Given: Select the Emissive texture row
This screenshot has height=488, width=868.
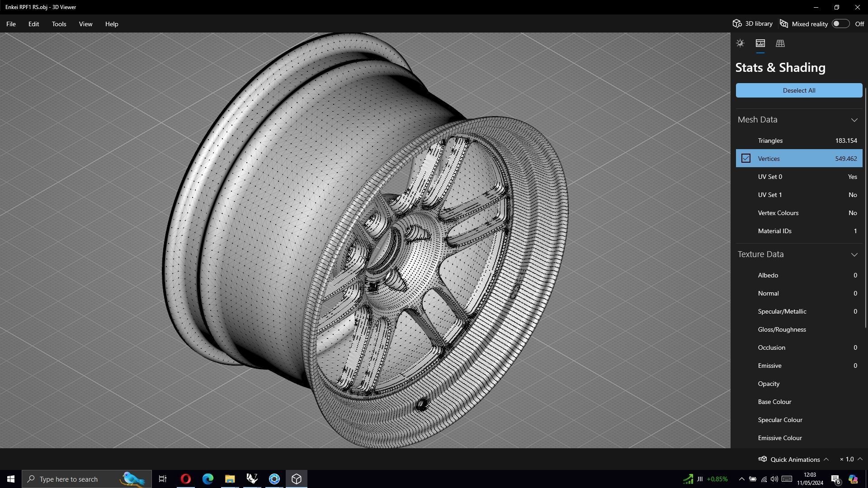Looking at the screenshot, I should tap(799, 366).
